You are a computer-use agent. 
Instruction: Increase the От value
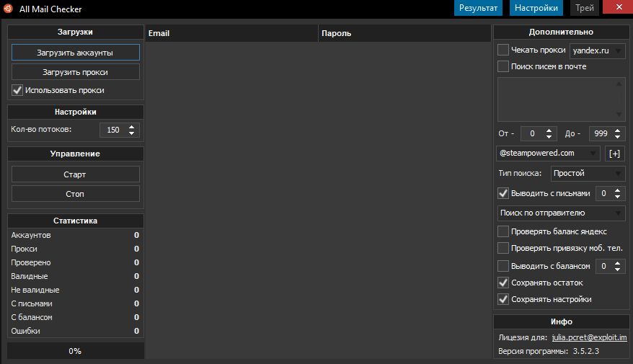pyautogui.click(x=549, y=130)
